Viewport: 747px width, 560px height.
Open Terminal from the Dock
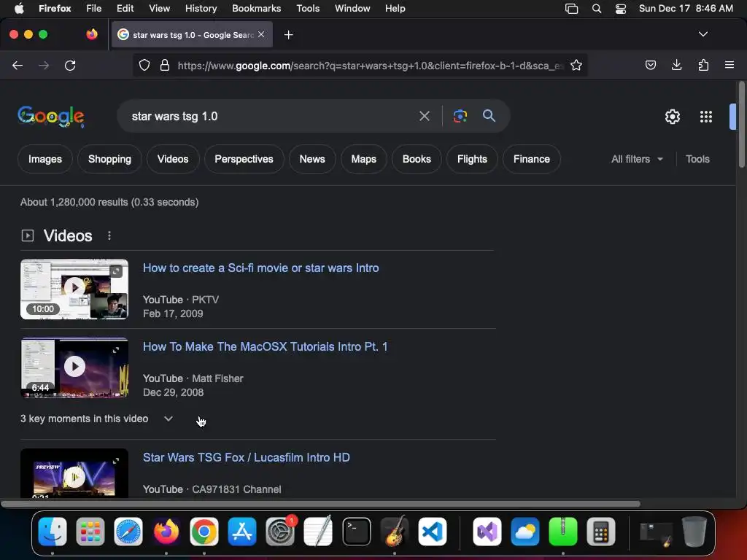point(356,532)
